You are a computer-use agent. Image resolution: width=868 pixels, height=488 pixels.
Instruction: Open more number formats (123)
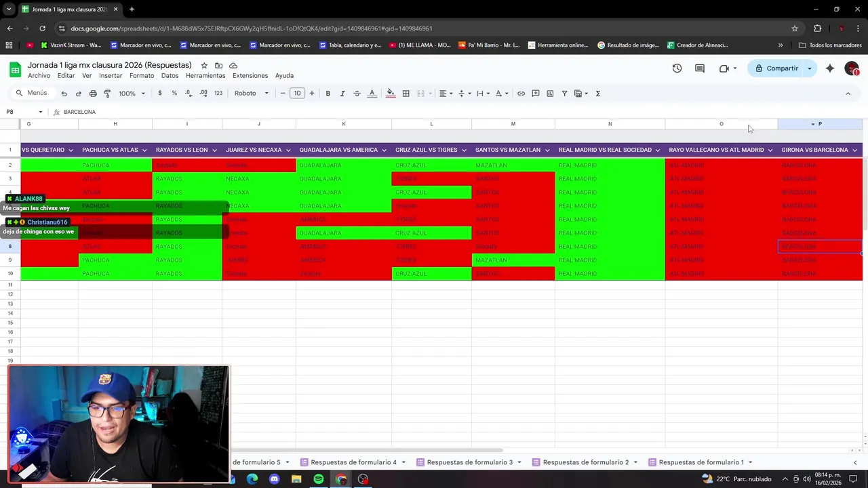point(218,94)
